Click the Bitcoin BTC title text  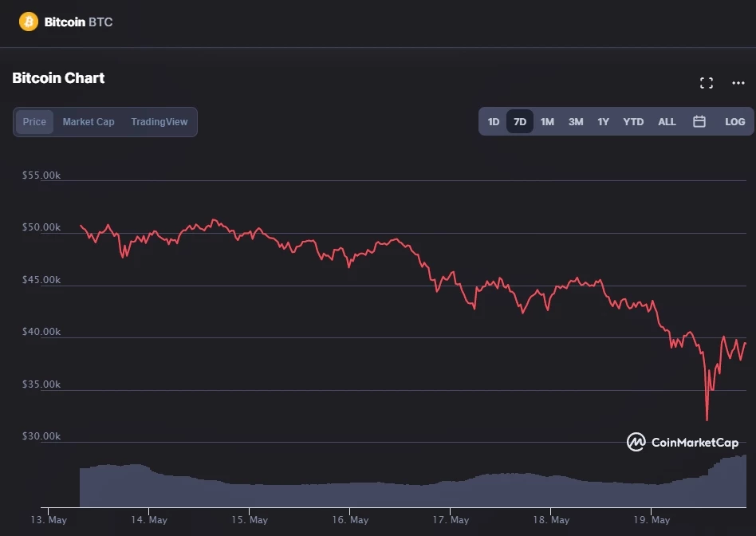78,22
